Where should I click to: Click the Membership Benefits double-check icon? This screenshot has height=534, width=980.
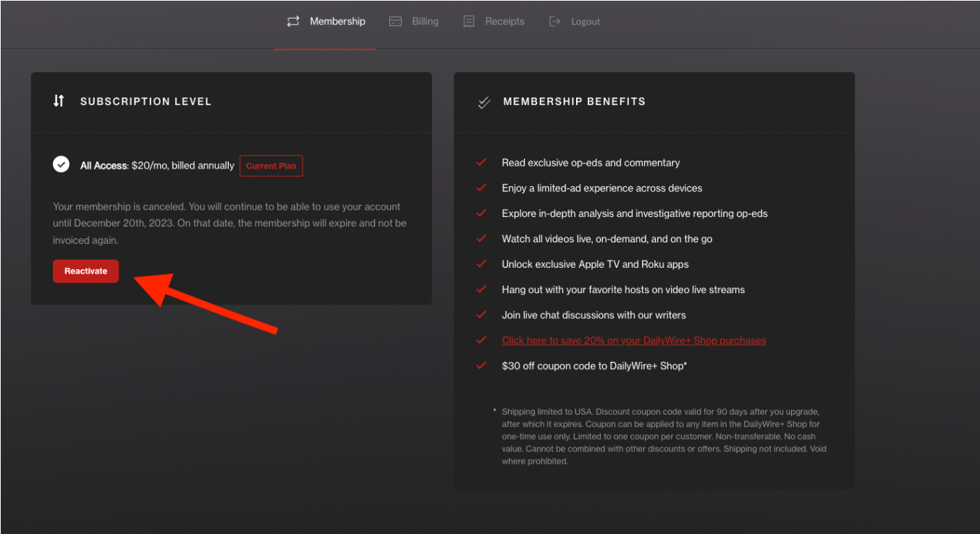483,102
